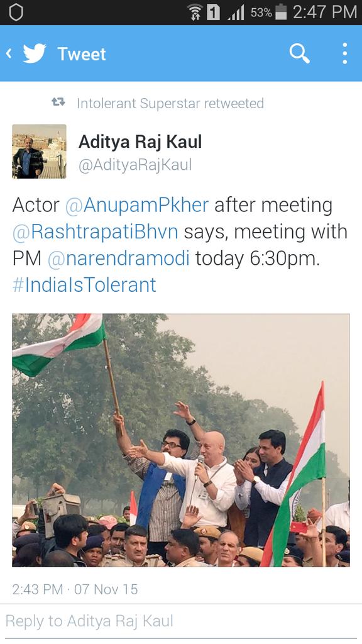Screen dimensions: 362x644
Task: Open Aditya Raj Kaul's profile picture
Action: [x=39, y=151]
